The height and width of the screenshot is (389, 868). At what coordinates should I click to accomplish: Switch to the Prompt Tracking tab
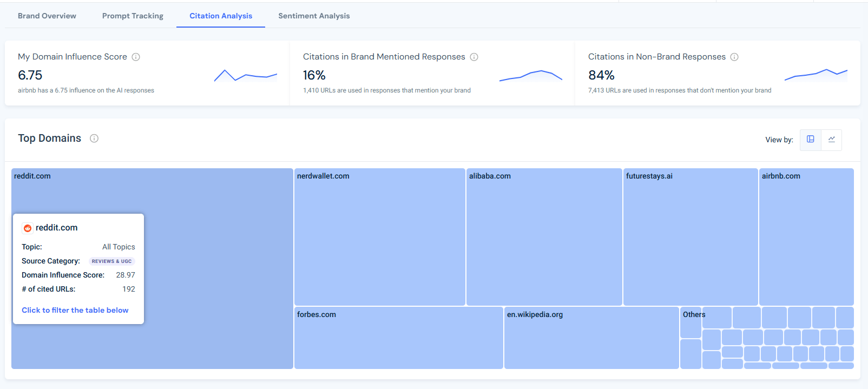(x=133, y=16)
